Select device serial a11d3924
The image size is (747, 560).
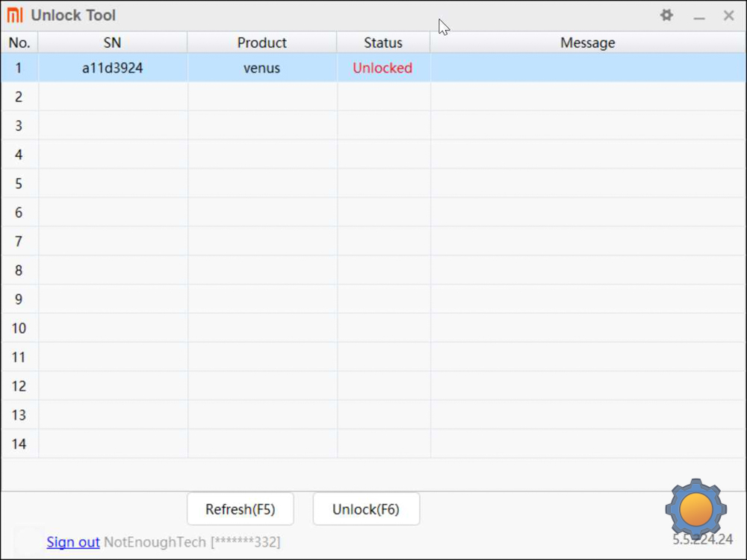tap(112, 68)
